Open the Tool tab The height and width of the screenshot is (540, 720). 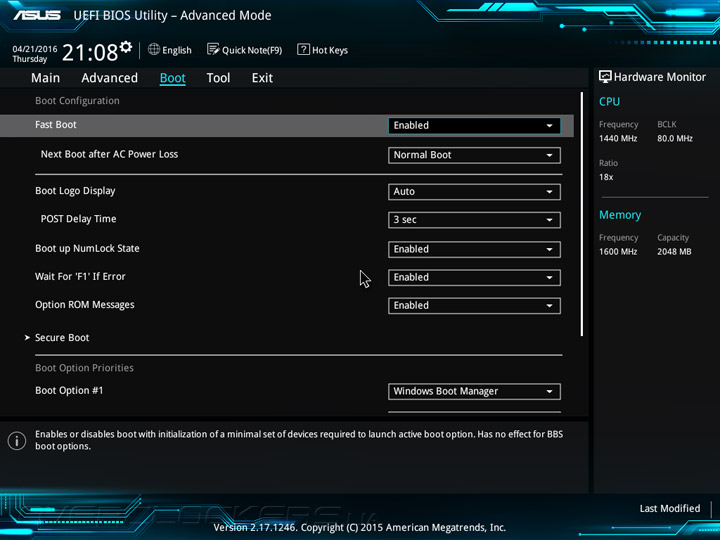click(x=218, y=78)
